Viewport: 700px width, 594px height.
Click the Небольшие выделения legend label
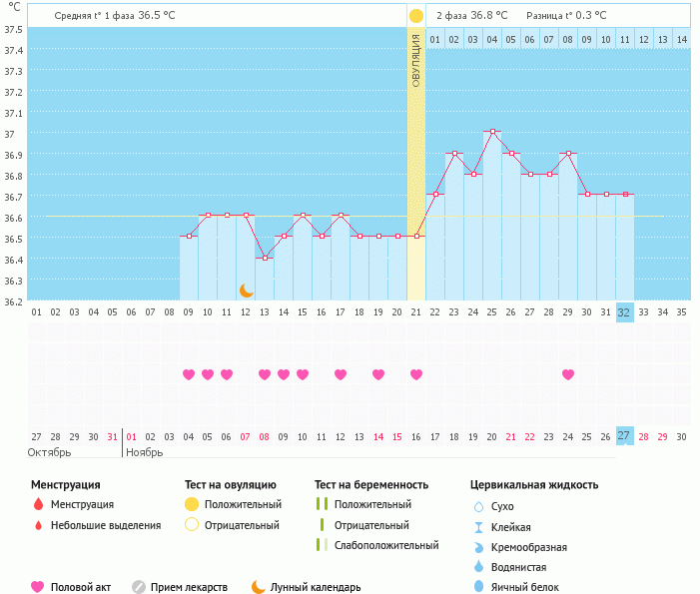point(106,525)
